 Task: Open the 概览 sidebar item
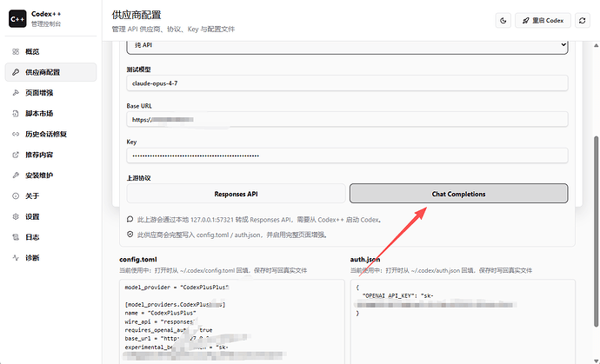(50, 51)
